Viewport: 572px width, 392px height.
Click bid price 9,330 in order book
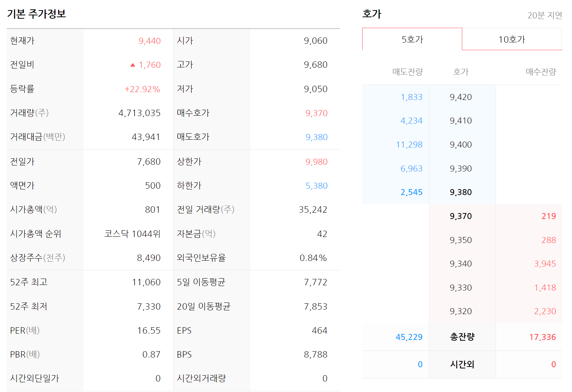coord(461,288)
